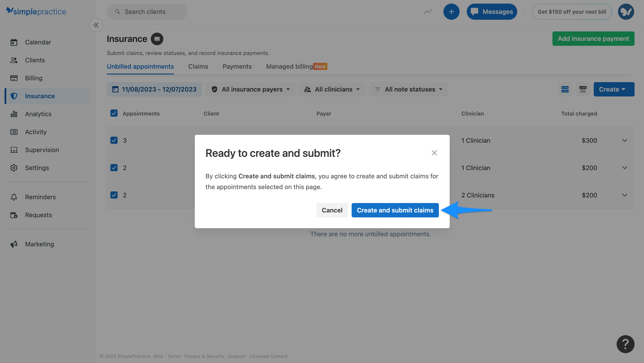Open the Managed billing tab
The width and height of the screenshot is (644, 363).
(x=289, y=66)
